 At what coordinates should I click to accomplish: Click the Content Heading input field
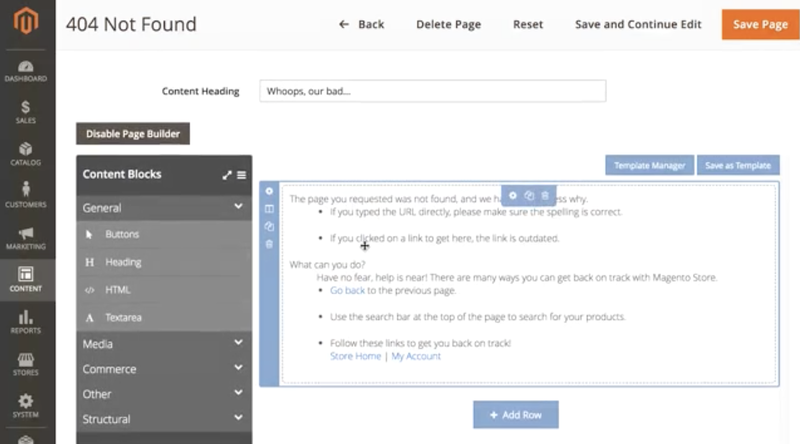coord(433,91)
